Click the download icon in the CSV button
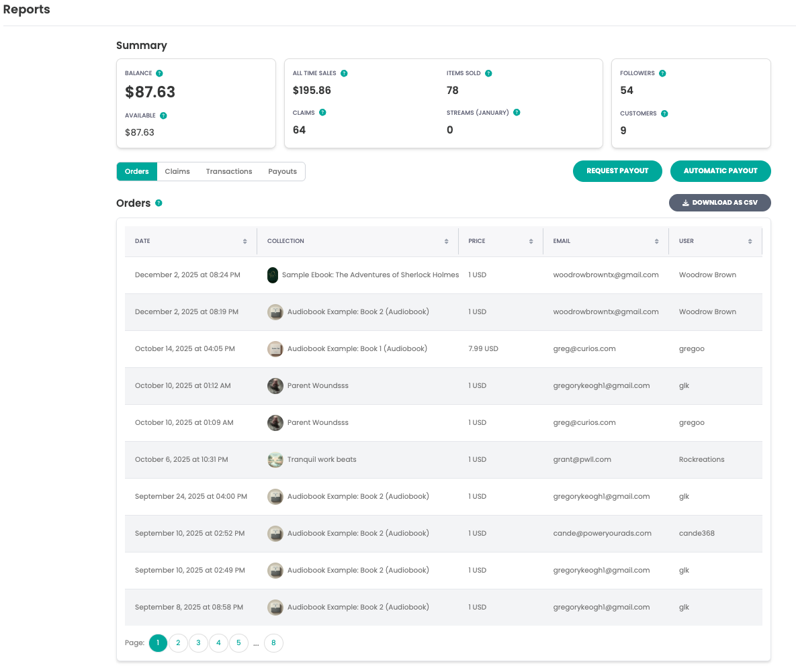The width and height of the screenshot is (796, 672). (x=686, y=202)
